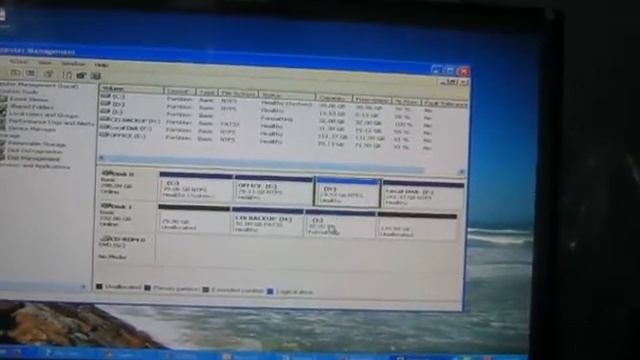The image size is (640, 360).
Task: Sort by the Fault Tolerance column header
Action: [445, 103]
